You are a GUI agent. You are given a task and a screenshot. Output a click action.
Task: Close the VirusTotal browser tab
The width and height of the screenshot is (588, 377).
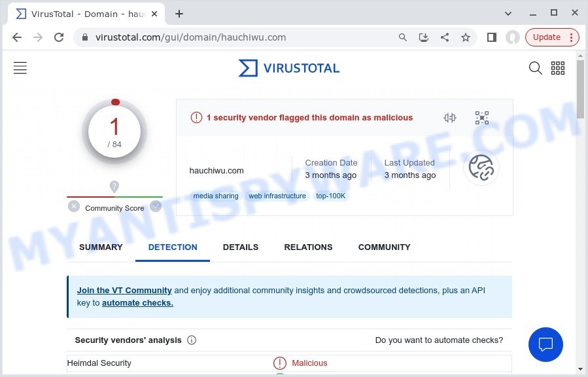tap(154, 14)
